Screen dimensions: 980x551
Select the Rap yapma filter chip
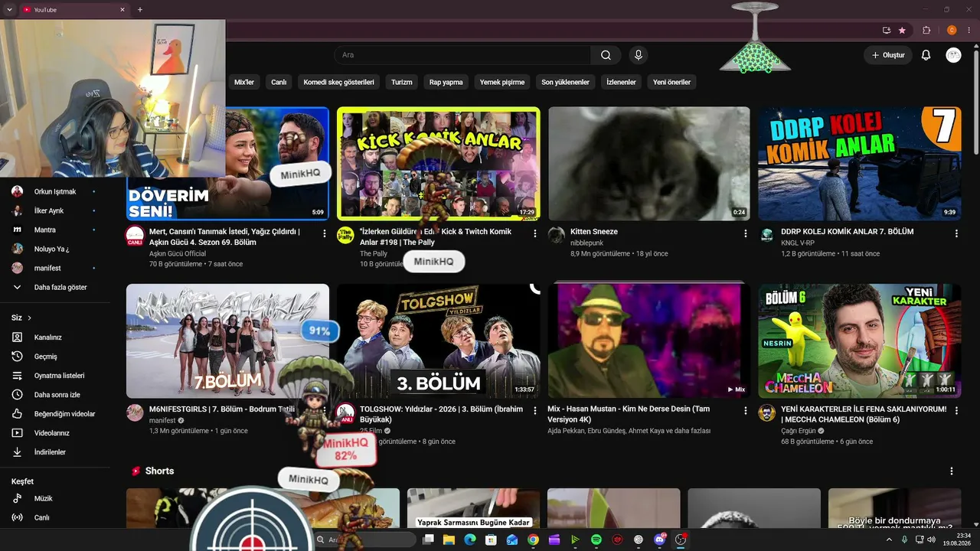click(x=446, y=82)
